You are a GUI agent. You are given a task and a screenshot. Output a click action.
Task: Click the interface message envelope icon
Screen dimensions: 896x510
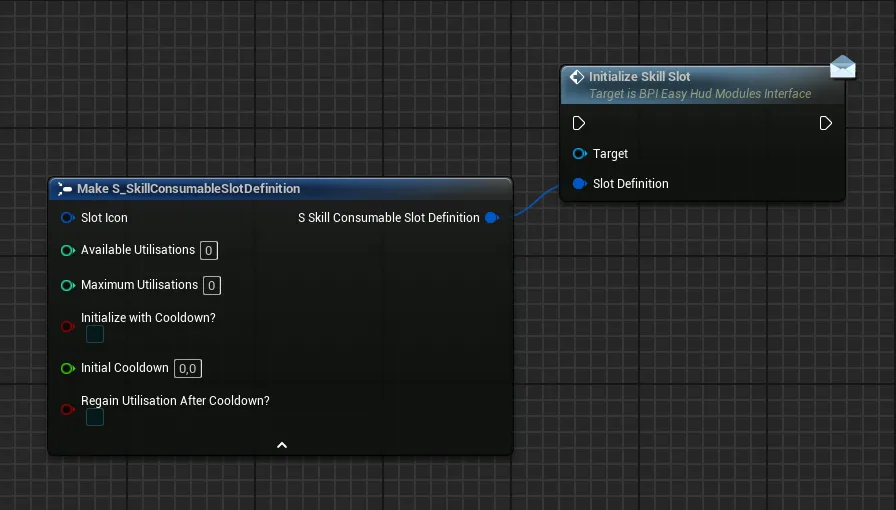(x=843, y=66)
